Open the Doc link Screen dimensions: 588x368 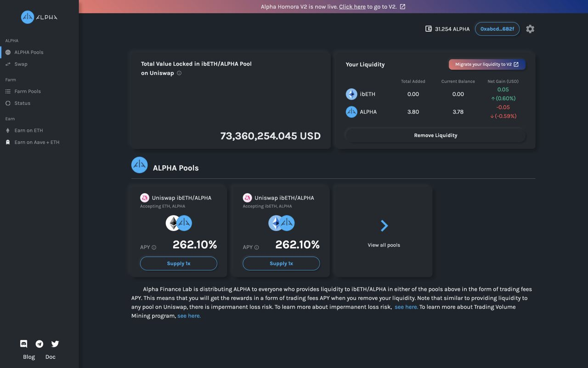51,356
